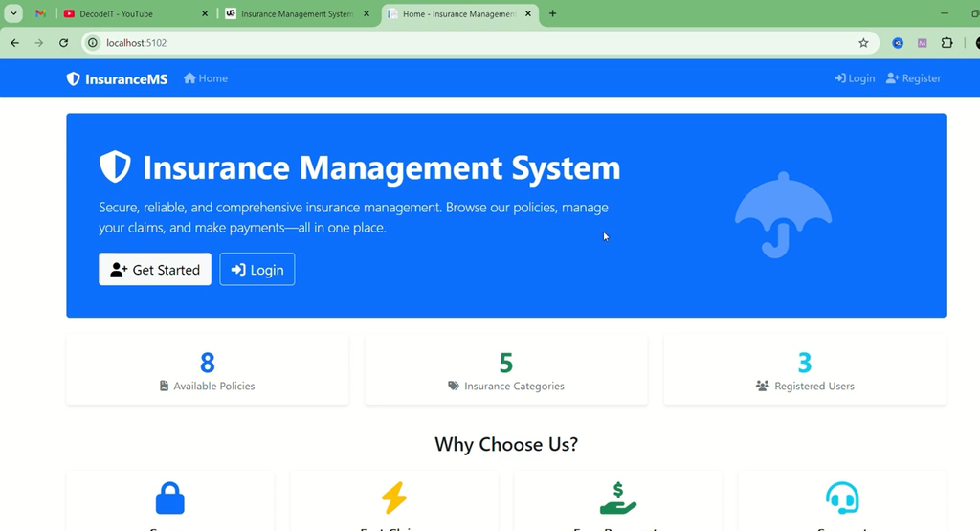
Task: Reload the current page
Action: coord(64,43)
